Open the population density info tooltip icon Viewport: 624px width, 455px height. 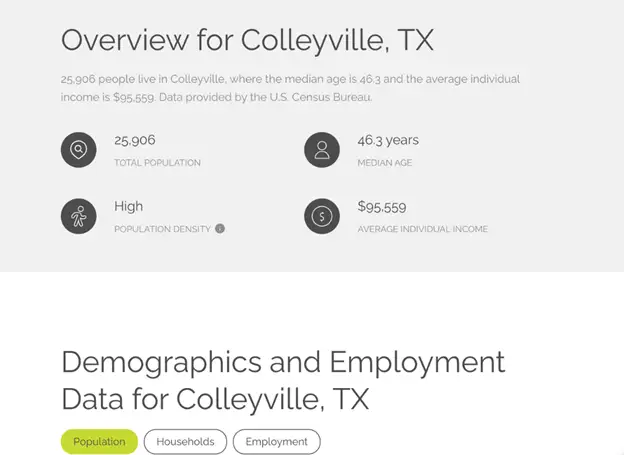click(x=220, y=228)
